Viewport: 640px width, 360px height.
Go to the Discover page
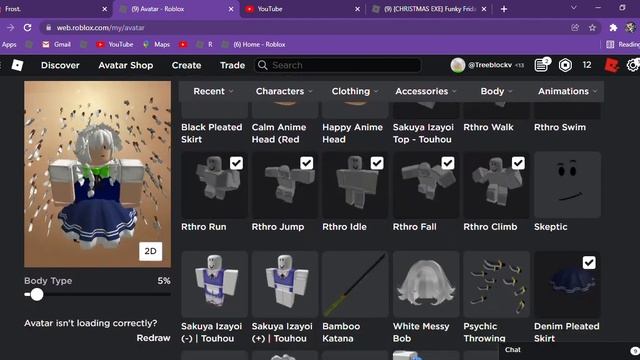click(60, 65)
